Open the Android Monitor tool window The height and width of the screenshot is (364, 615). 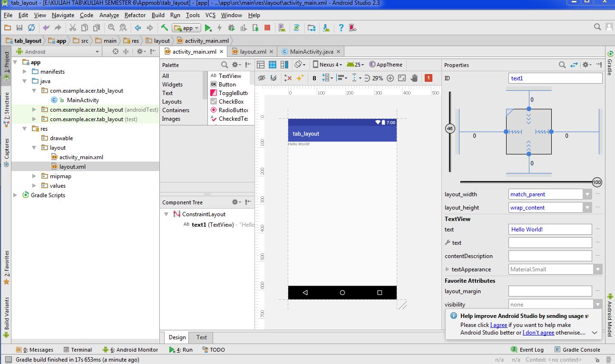click(x=129, y=350)
